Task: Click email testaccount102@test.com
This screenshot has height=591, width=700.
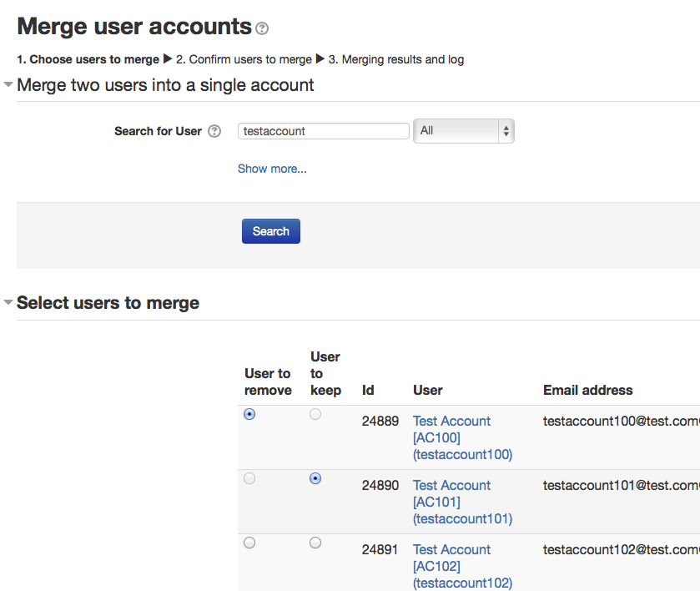Action: point(621,550)
